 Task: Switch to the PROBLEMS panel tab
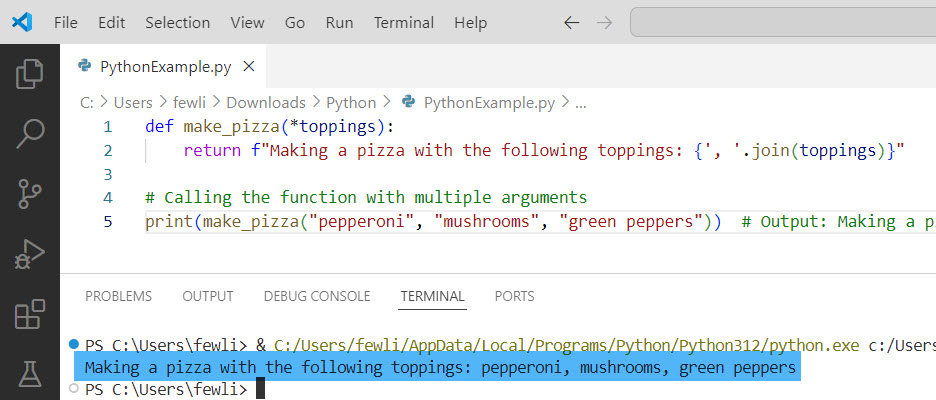click(x=118, y=296)
